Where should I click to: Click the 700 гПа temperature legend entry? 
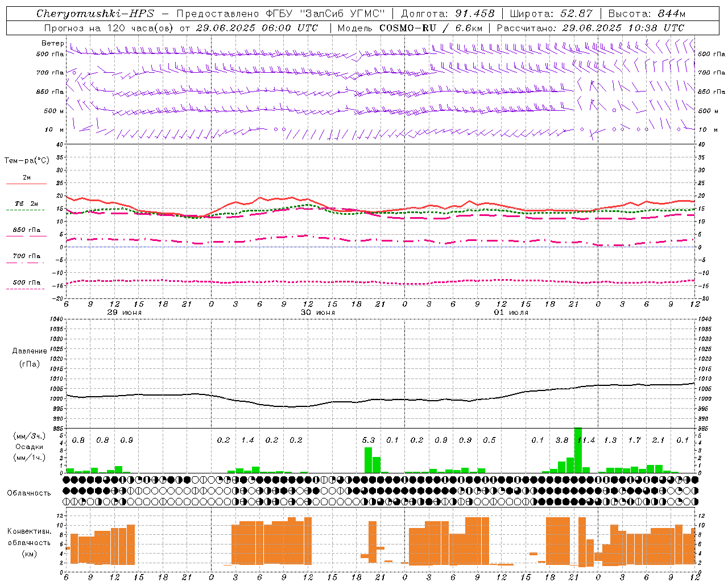point(27,256)
